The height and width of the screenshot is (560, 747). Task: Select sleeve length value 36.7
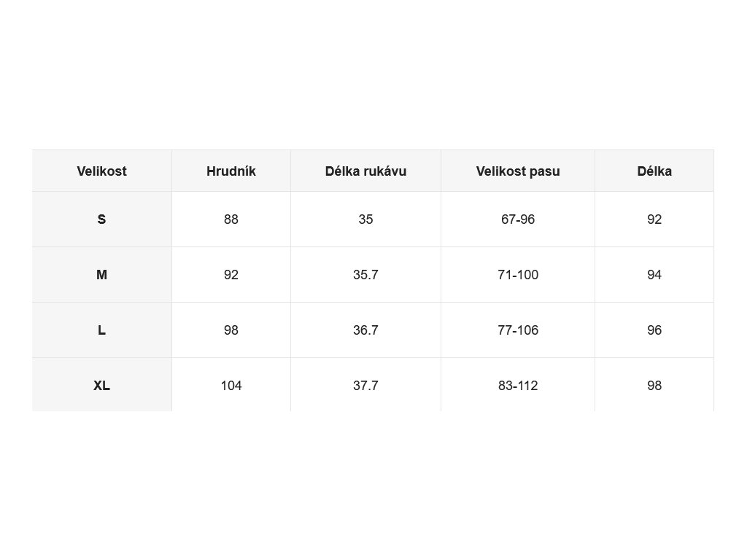[366, 330]
